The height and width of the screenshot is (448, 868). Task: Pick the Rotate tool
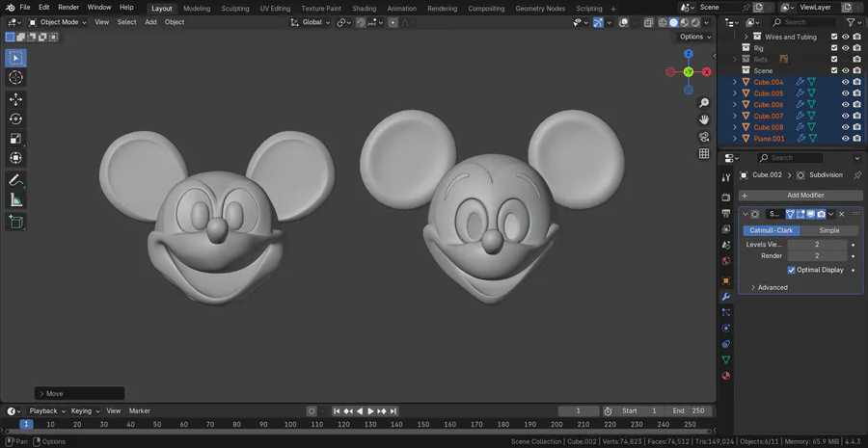[16, 119]
